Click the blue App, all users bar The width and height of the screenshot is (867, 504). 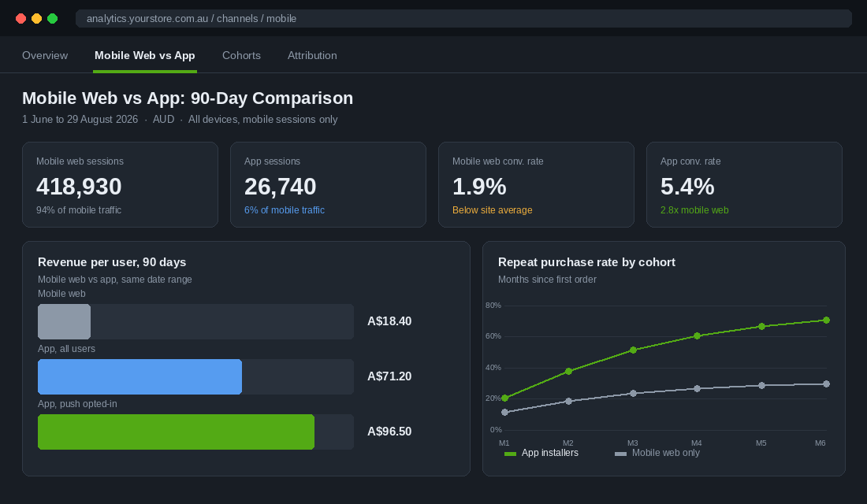(x=140, y=377)
